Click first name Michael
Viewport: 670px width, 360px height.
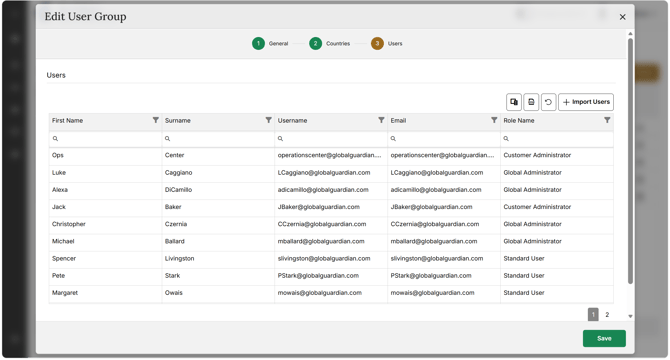63,241
